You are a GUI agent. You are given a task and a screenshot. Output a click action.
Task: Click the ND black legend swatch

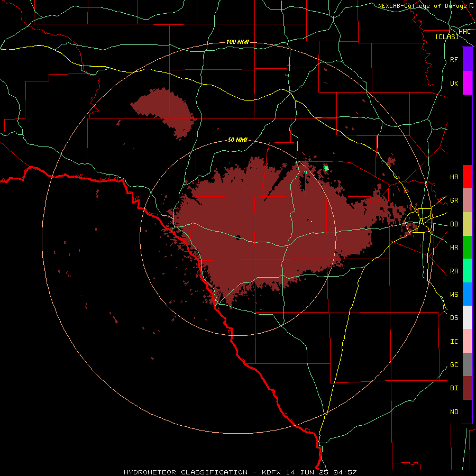coord(467,411)
